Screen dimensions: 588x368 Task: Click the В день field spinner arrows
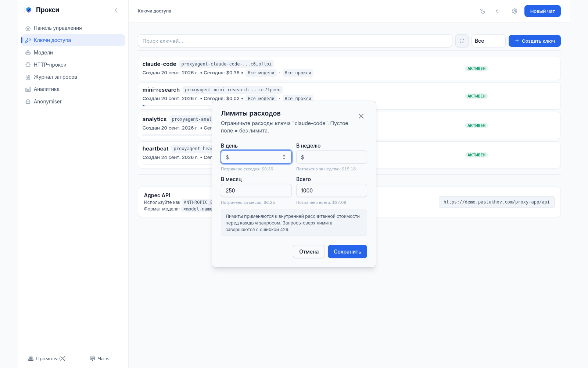(x=284, y=157)
